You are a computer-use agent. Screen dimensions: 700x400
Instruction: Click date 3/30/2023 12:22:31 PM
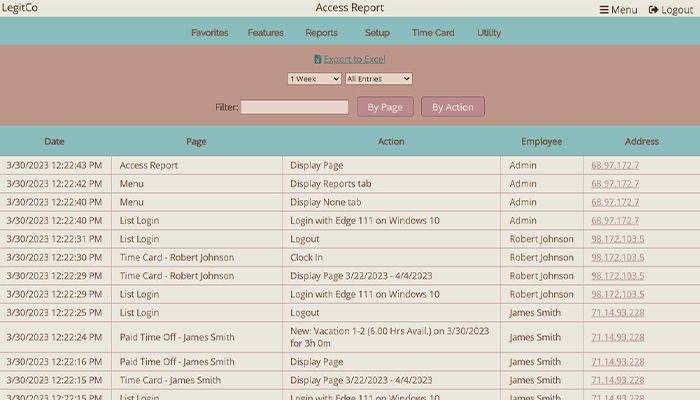54,239
